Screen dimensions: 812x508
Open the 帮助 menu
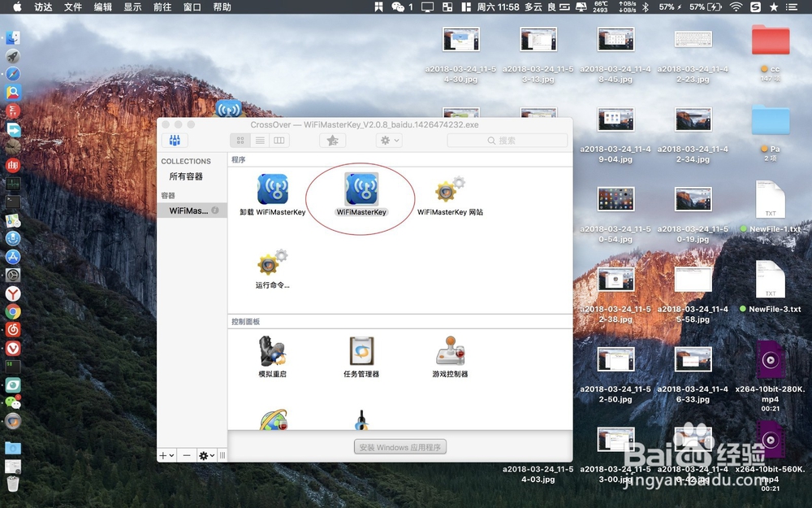pos(222,7)
